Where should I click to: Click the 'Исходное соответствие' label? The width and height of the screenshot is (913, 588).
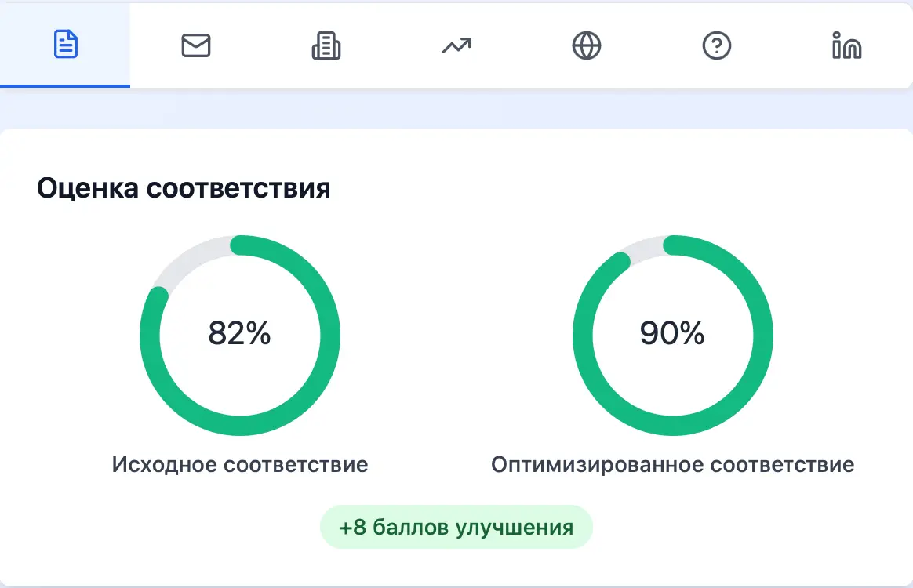[x=241, y=464]
